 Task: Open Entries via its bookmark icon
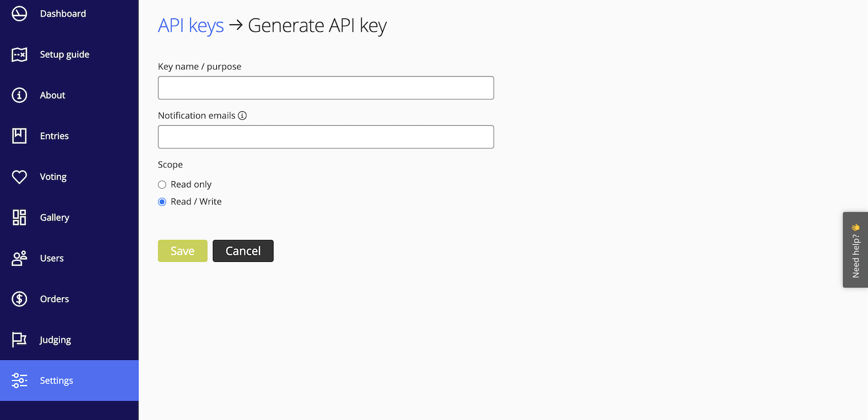(19, 136)
